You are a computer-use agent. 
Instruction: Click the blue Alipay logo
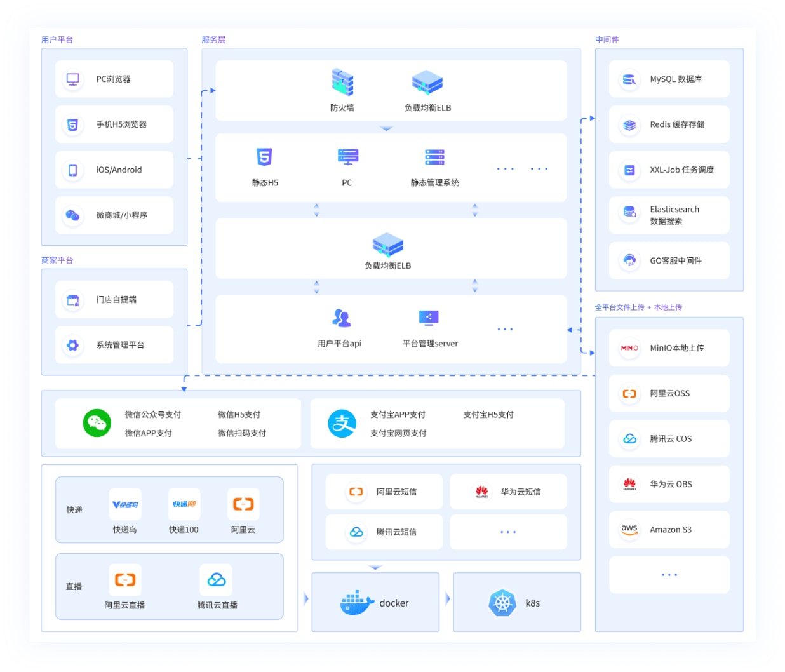click(342, 423)
